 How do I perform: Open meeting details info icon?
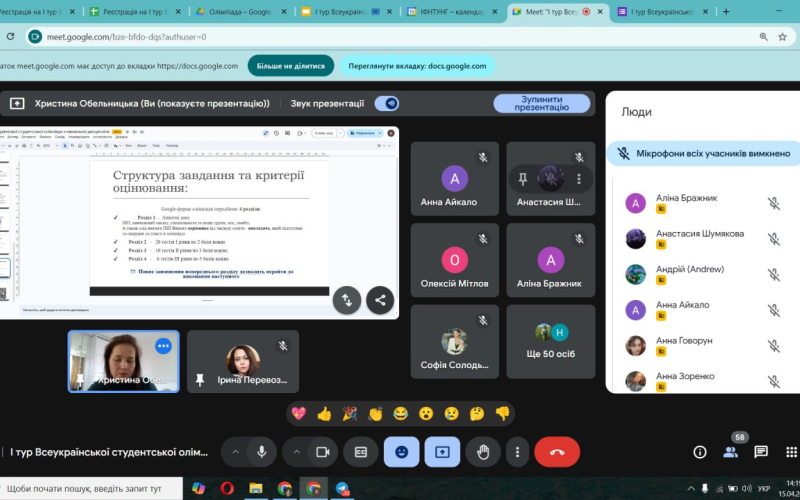pos(700,452)
